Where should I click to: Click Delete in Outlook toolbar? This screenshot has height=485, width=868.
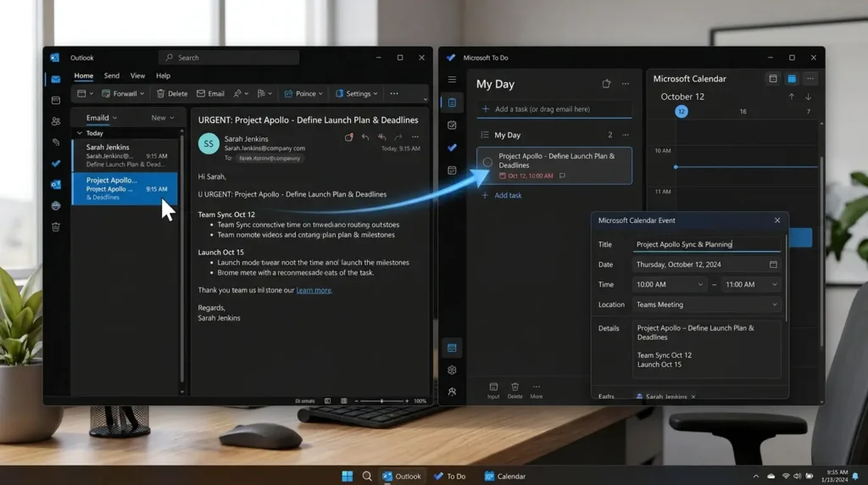click(x=172, y=93)
